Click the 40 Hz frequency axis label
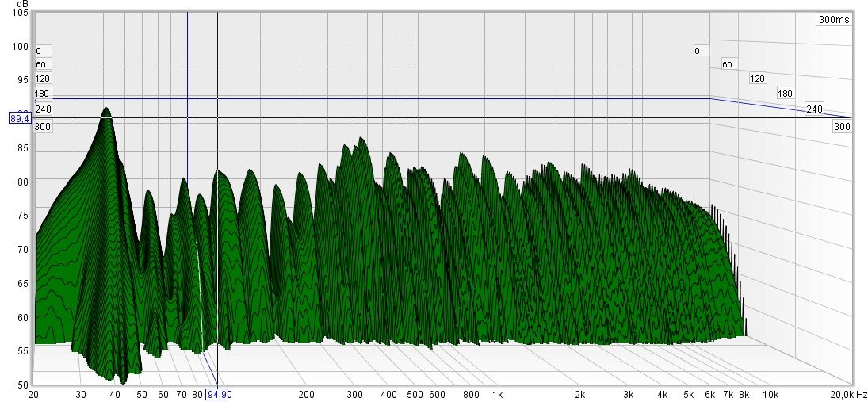868x402 pixels. tap(115, 395)
